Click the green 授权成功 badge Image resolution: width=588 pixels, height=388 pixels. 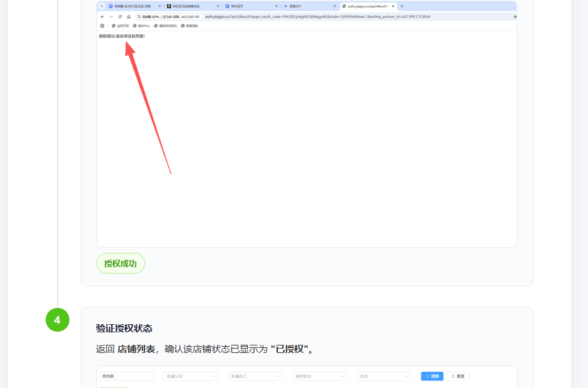coord(121,263)
